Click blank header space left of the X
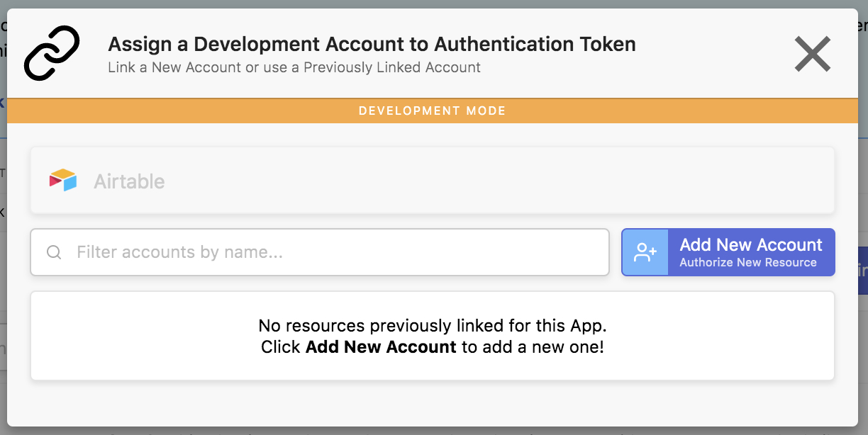This screenshot has width=868, height=435. point(709,54)
